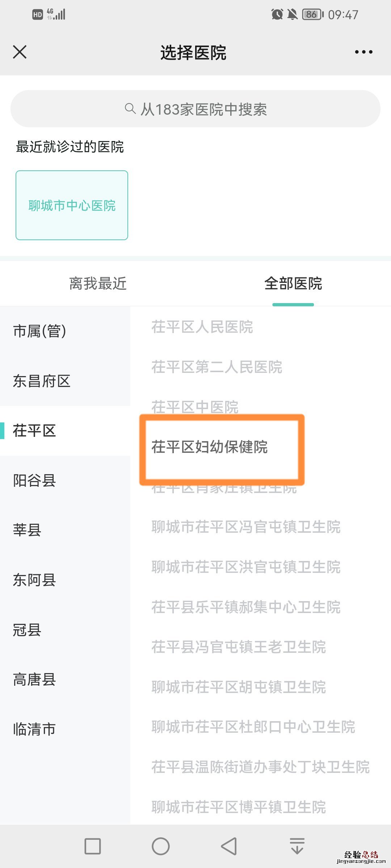The width and height of the screenshot is (391, 868).
Task: Tap the hide navigation bar arrow icon
Action: (297, 846)
